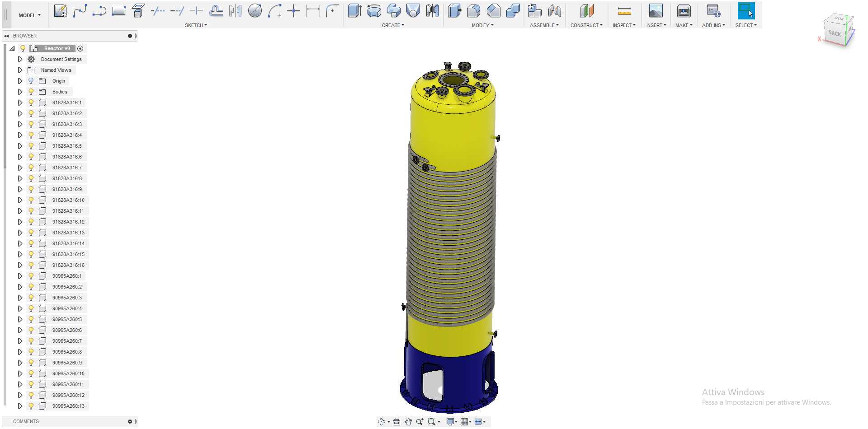Expand the Document Settings node
Image resolution: width=868 pixels, height=429 pixels.
[x=20, y=59]
